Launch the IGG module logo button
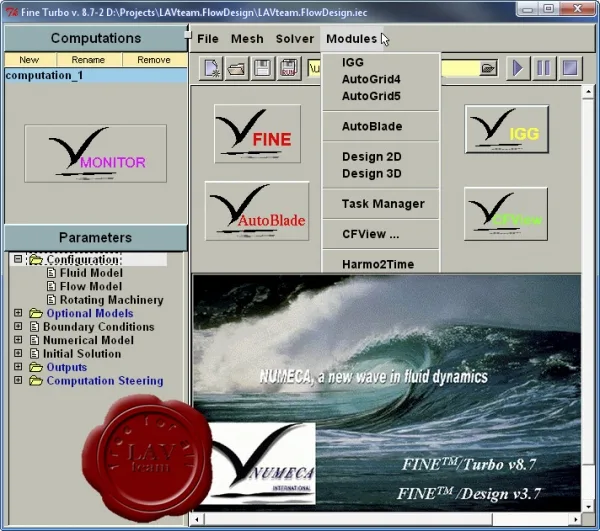This screenshot has width=600, height=531. tap(507, 129)
